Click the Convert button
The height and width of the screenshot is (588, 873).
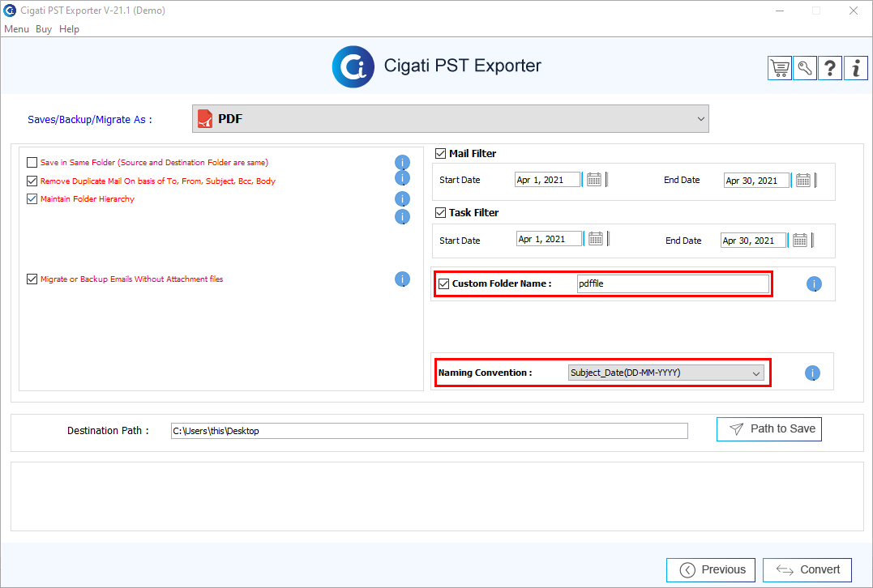(x=807, y=569)
